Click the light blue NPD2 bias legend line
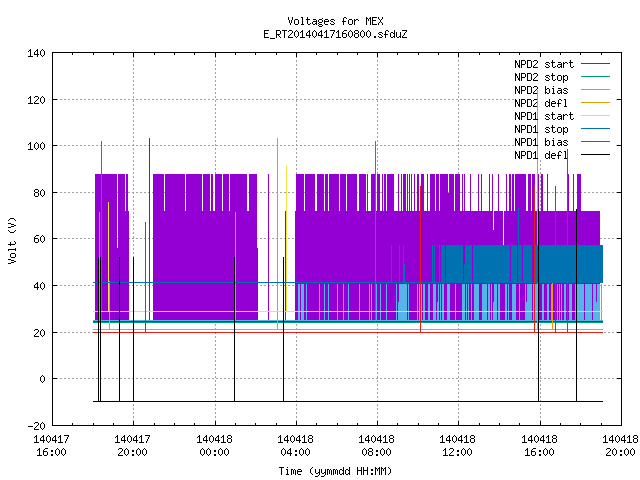640x480 pixels. pos(595,89)
